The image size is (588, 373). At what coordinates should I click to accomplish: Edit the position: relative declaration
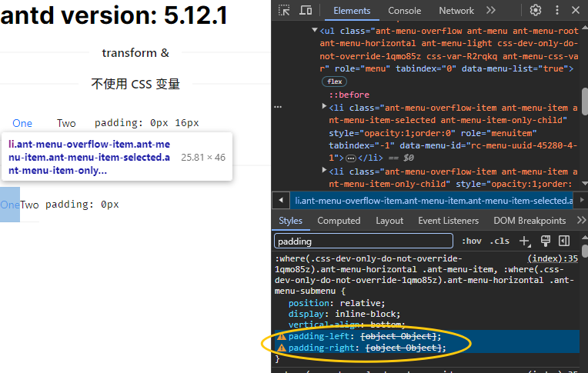(x=336, y=303)
